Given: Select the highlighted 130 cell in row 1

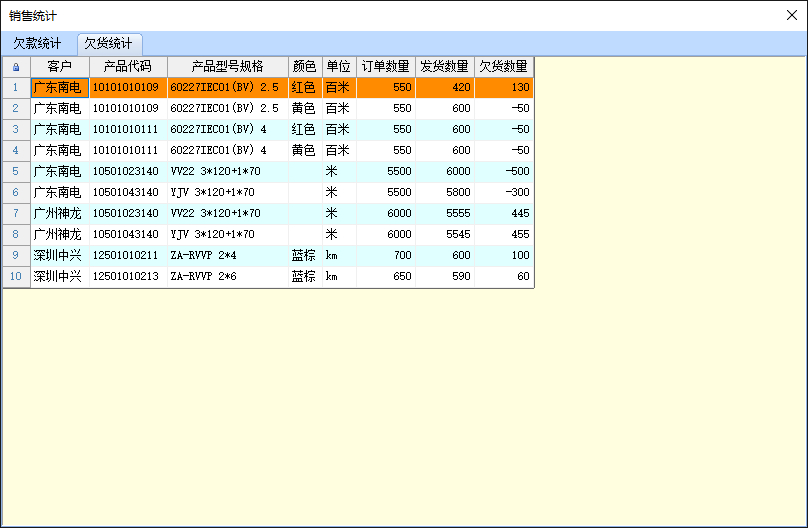Looking at the screenshot, I should click(x=503, y=88).
